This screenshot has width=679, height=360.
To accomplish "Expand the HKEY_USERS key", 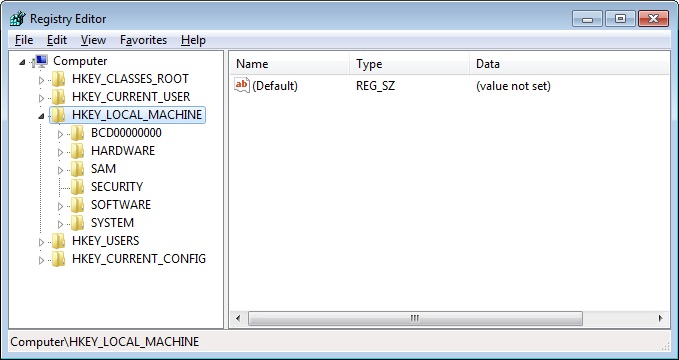I will 42,242.
